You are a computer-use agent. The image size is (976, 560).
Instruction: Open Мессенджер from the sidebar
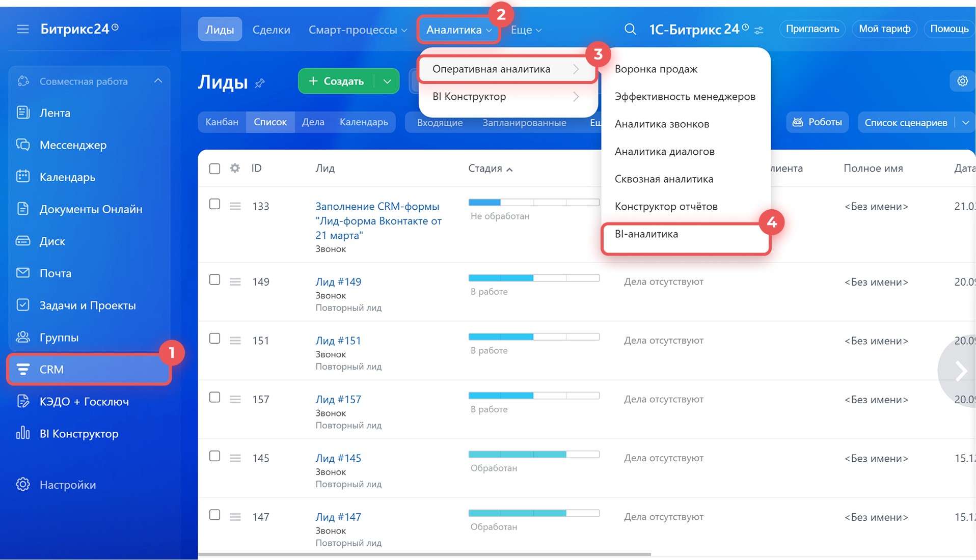click(x=73, y=145)
